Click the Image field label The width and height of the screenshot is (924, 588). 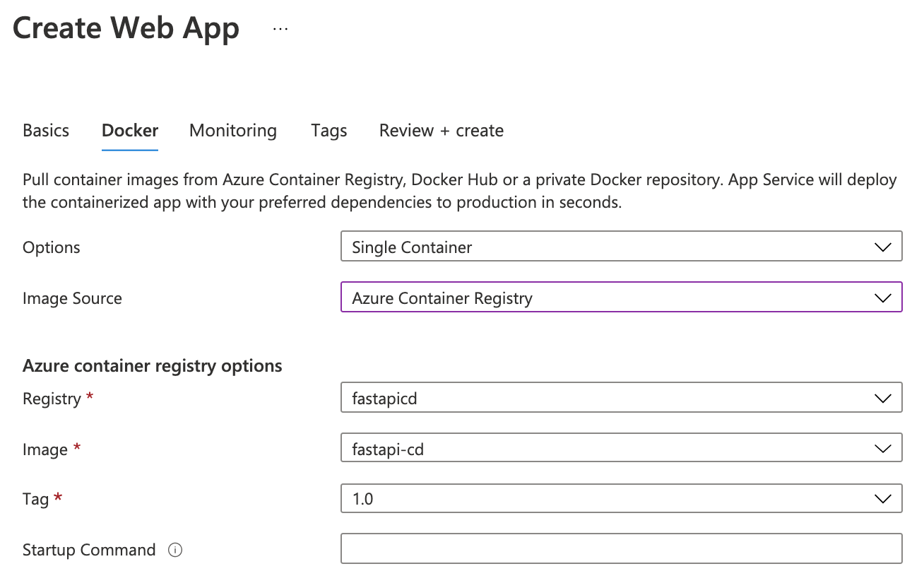tap(45, 449)
